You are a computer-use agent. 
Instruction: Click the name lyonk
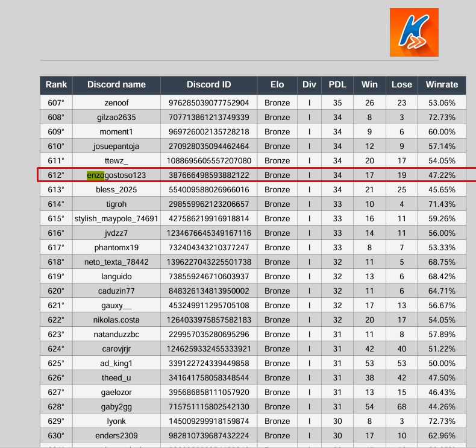point(116,421)
